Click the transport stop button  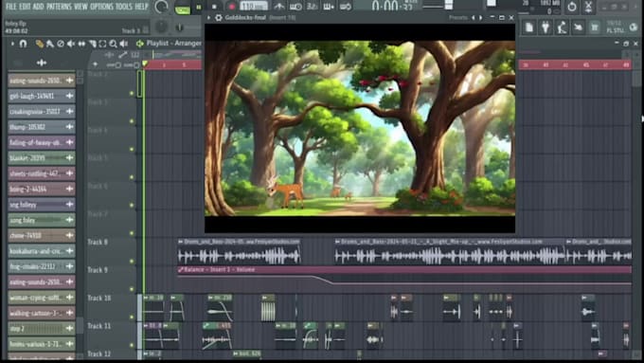(x=214, y=7)
